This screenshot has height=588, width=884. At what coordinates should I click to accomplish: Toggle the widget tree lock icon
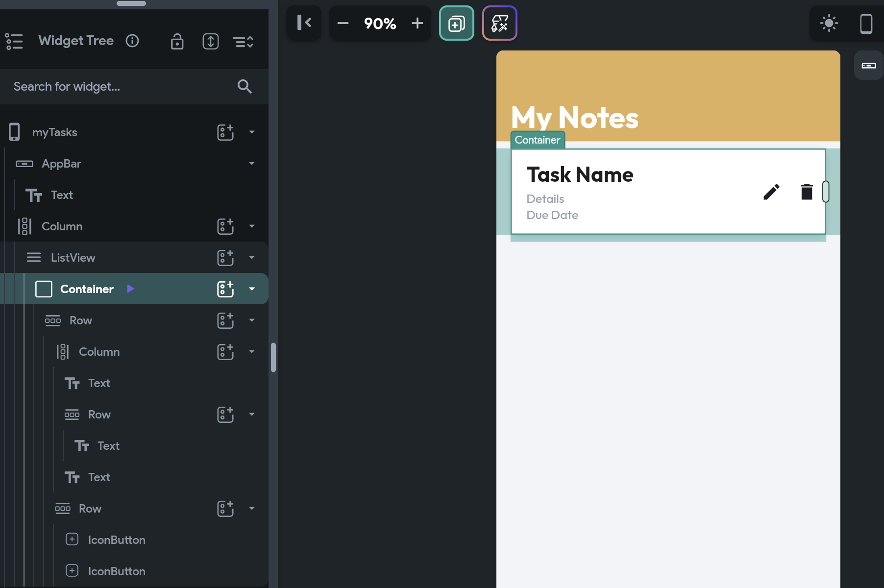click(177, 42)
